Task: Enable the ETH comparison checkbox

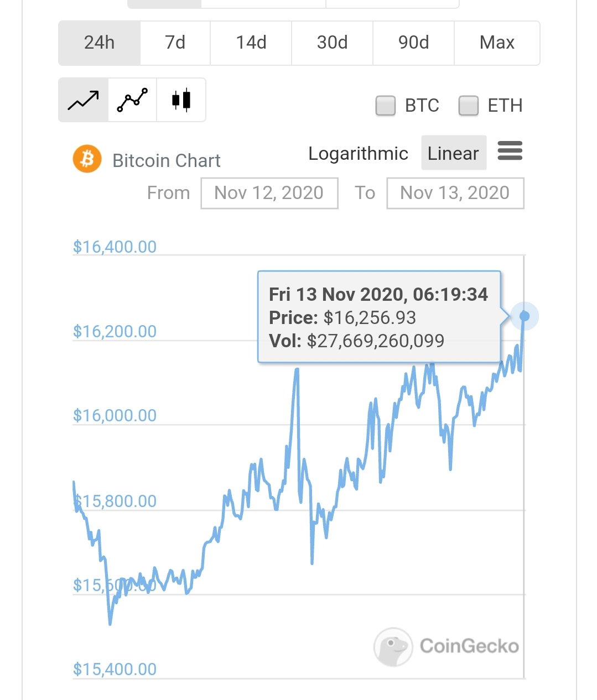Action: 468,105
